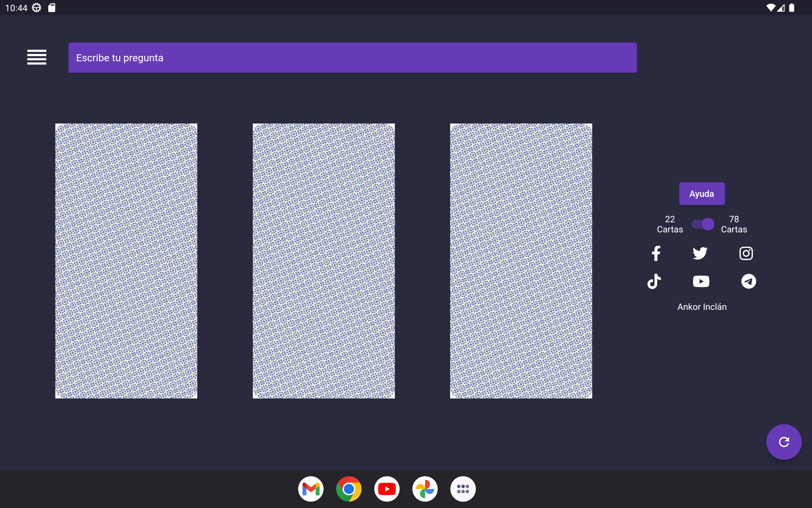Launch Google Photos from the taskbar
812x508 pixels.
pos(425,489)
